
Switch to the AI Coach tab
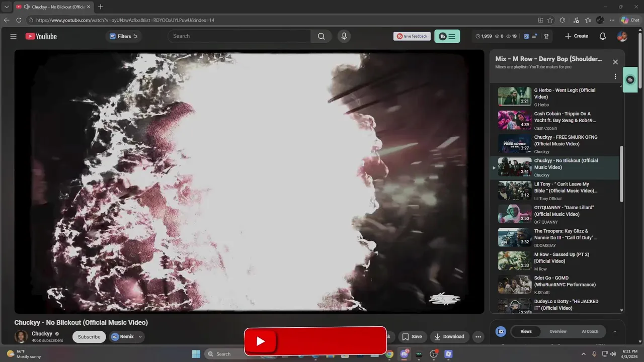coord(590,331)
